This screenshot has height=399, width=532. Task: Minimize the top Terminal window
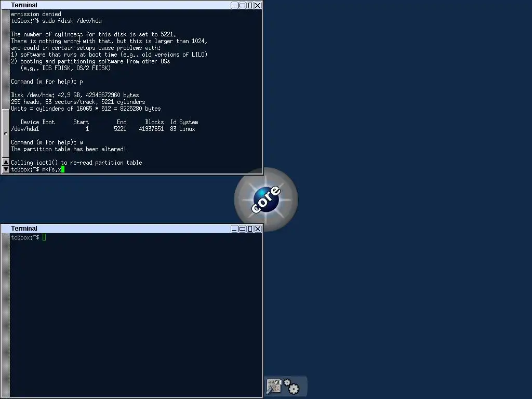(x=234, y=5)
